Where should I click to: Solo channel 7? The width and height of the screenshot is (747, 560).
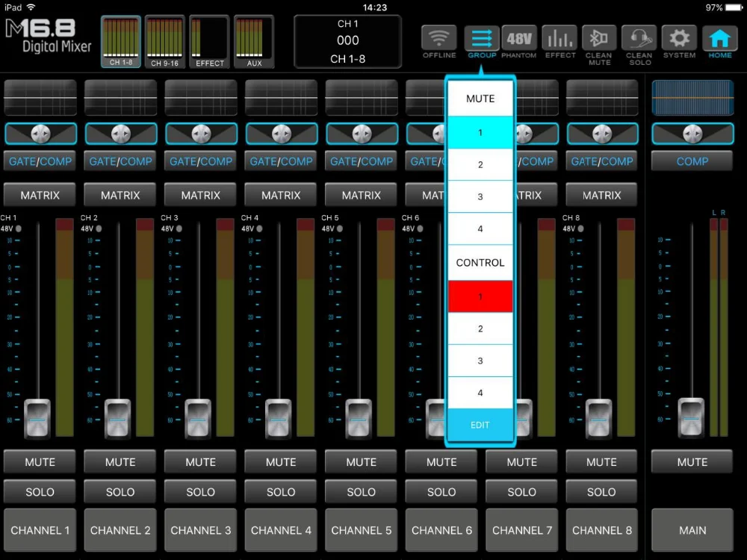coord(521,491)
